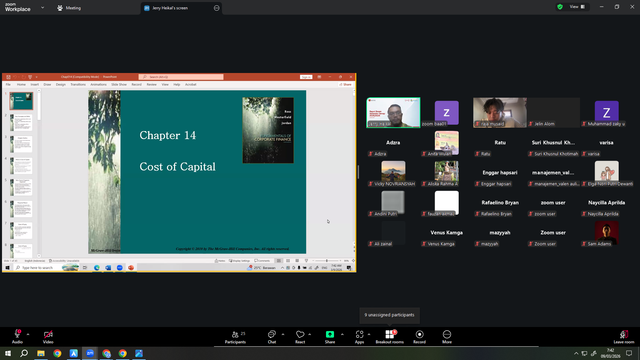Select the Rafaelino Bryan participant tile
The width and height of the screenshot is (640, 360).
(500, 203)
